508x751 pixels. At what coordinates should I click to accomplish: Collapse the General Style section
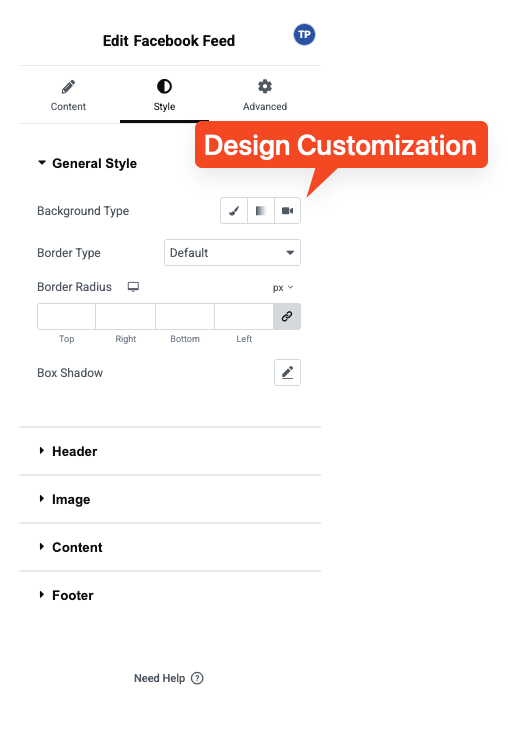tap(87, 163)
